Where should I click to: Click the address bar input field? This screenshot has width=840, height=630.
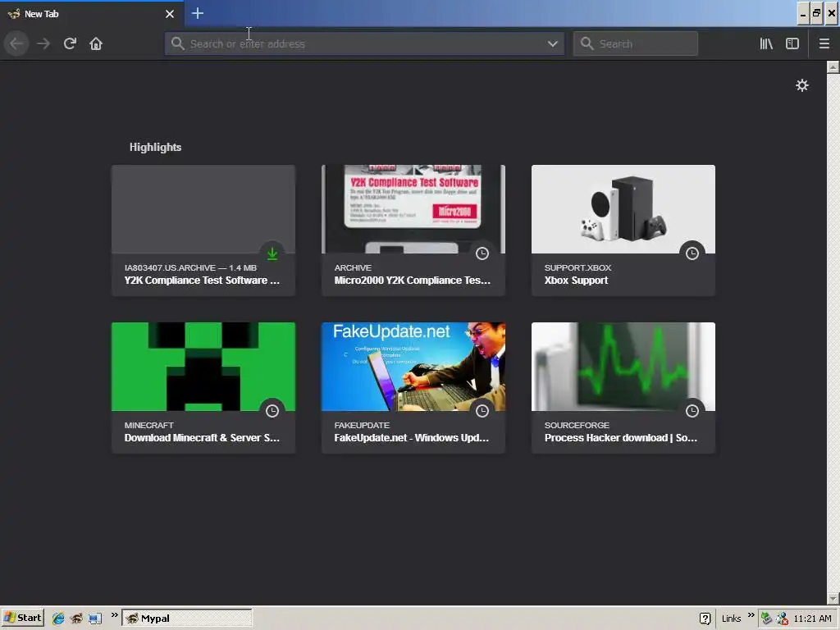click(364, 44)
